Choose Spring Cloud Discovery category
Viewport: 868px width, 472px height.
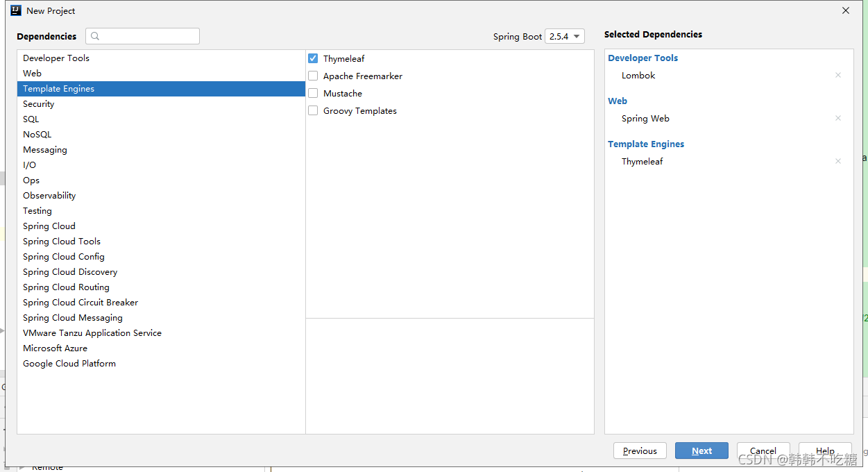pyautogui.click(x=161, y=272)
